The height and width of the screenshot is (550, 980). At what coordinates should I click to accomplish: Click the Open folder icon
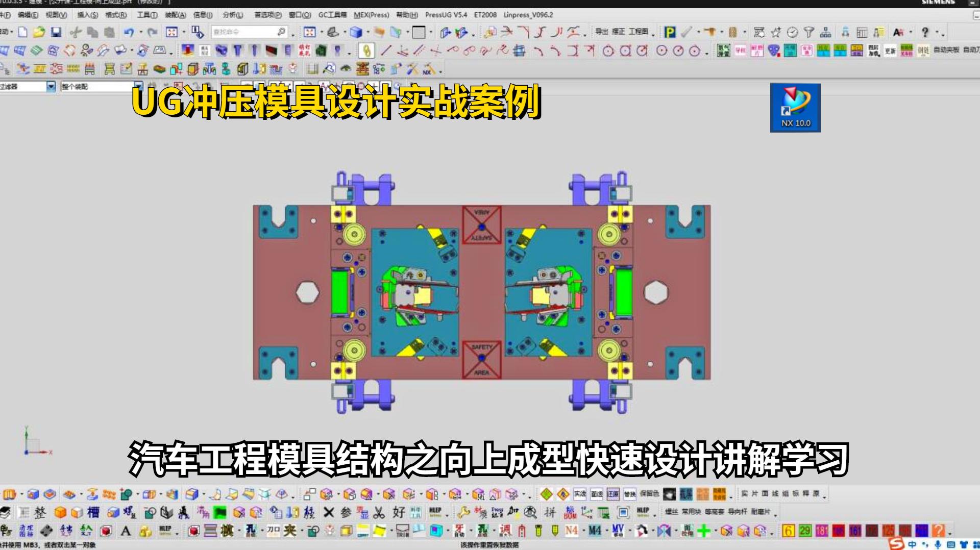click(x=39, y=32)
